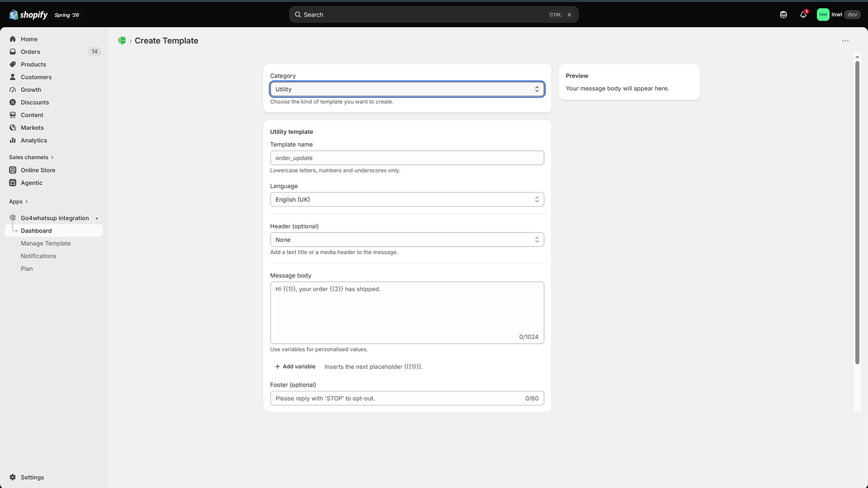Click the top search bar
Image resolution: width=868 pixels, height=488 pixels.
(x=433, y=15)
